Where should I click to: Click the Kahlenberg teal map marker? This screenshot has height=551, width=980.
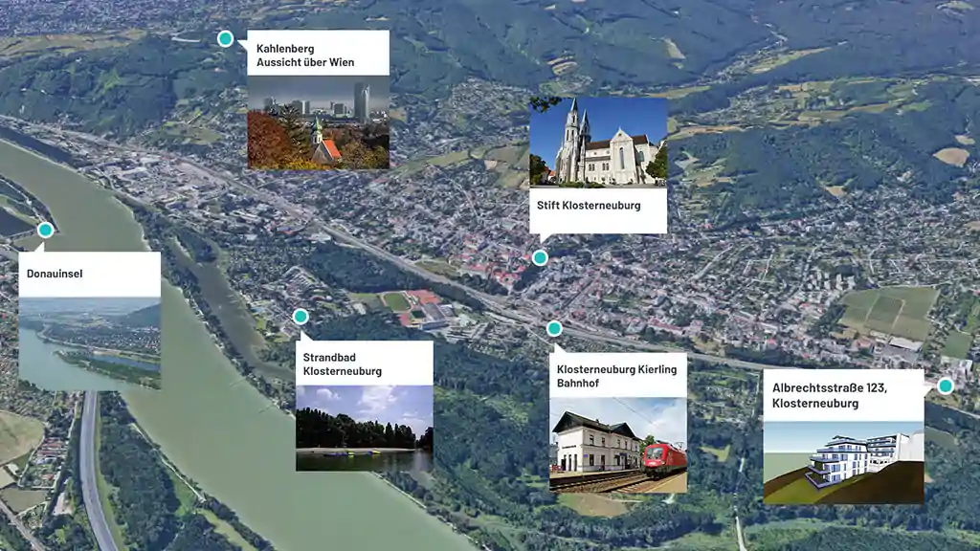coord(225,38)
